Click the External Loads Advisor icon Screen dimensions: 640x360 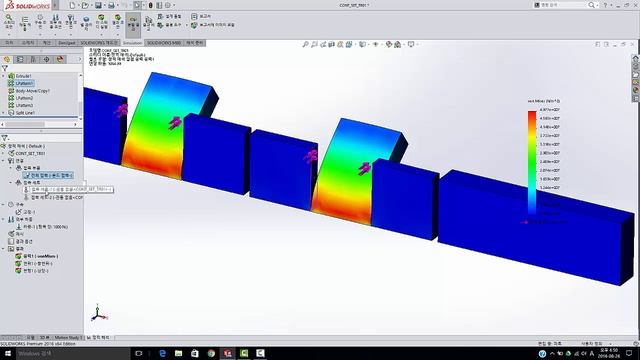pyautogui.click(x=56, y=23)
